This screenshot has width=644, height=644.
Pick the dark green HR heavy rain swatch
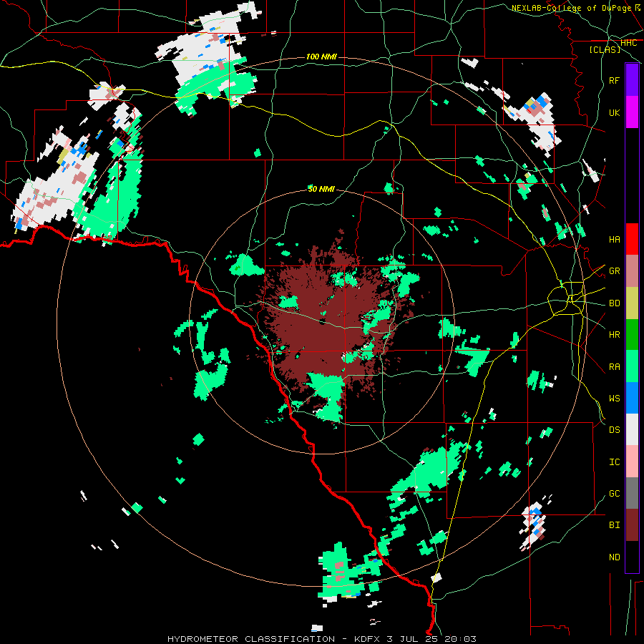(x=632, y=335)
